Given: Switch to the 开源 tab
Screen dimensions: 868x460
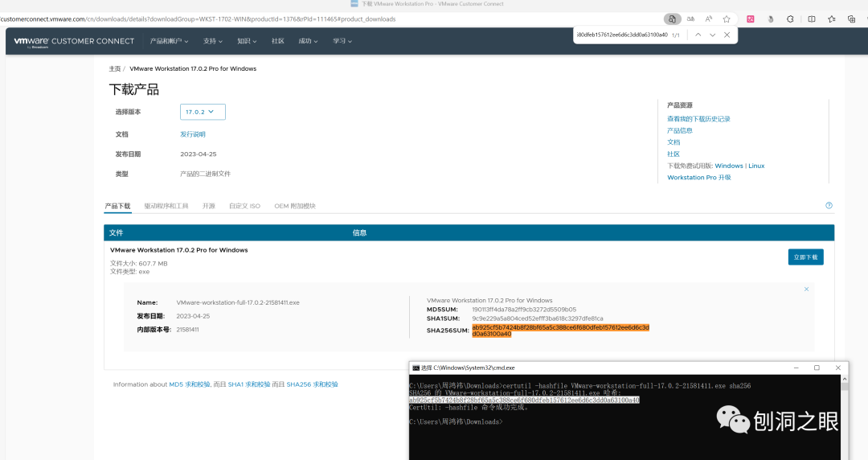Looking at the screenshot, I should pos(209,206).
